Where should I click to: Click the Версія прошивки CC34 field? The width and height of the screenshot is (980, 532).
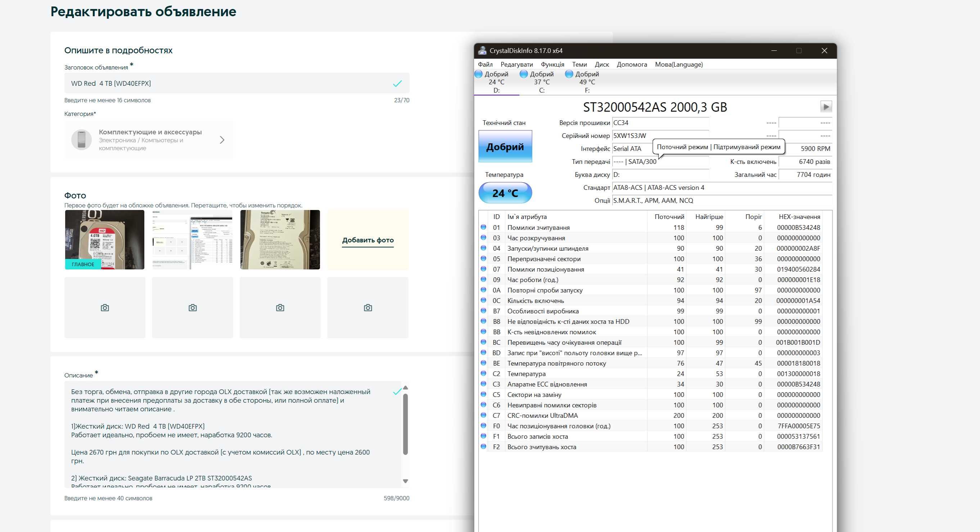click(x=660, y=122)
